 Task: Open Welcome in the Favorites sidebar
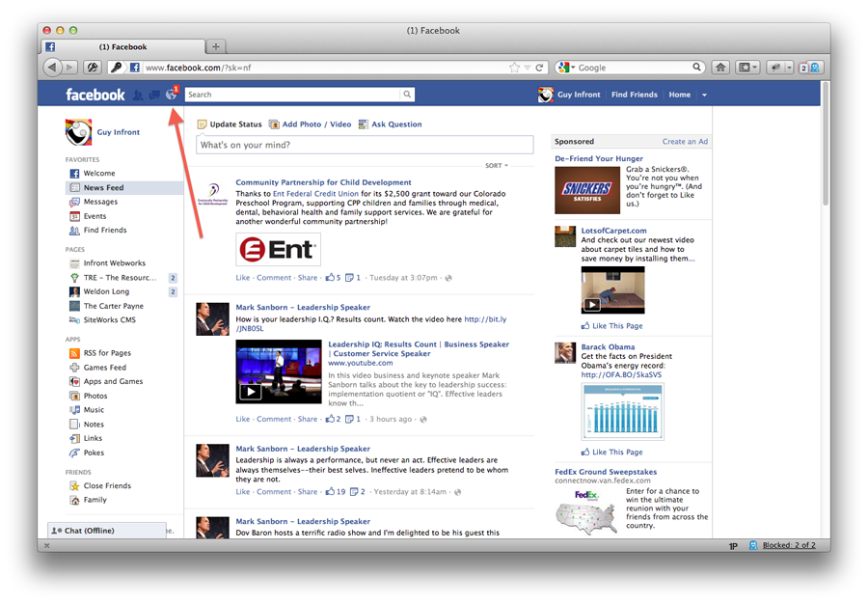[x=99, y=174]
